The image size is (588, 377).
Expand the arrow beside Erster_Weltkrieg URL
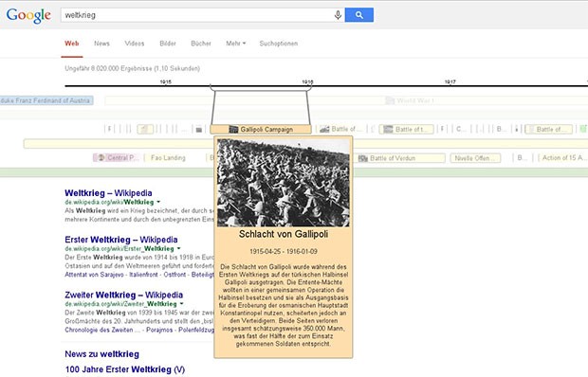(179, 248)
